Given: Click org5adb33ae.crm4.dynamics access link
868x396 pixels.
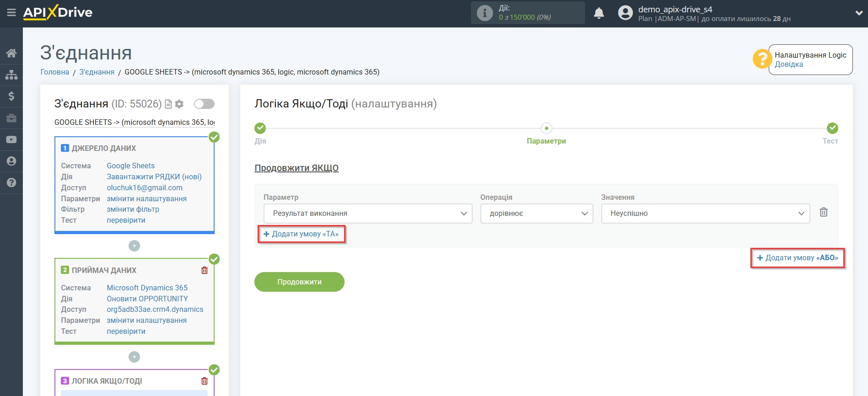Looking at the screenshot, I should 155,309.
